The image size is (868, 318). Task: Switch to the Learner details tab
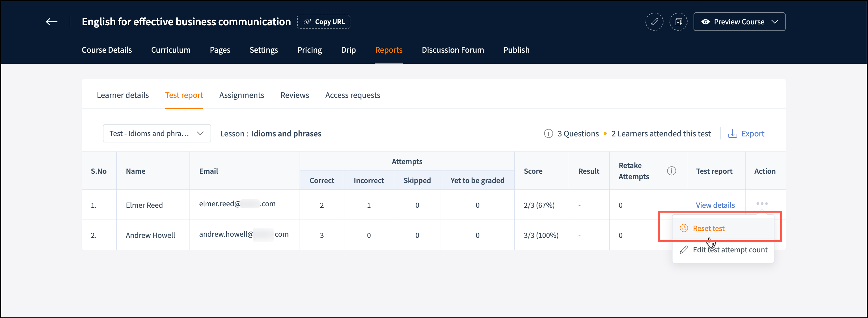123,95
